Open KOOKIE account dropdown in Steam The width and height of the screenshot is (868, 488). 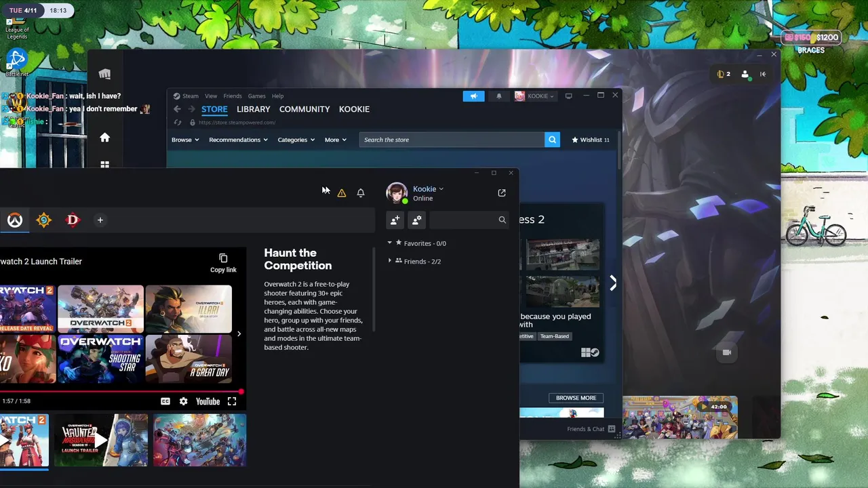pos(534,96)
